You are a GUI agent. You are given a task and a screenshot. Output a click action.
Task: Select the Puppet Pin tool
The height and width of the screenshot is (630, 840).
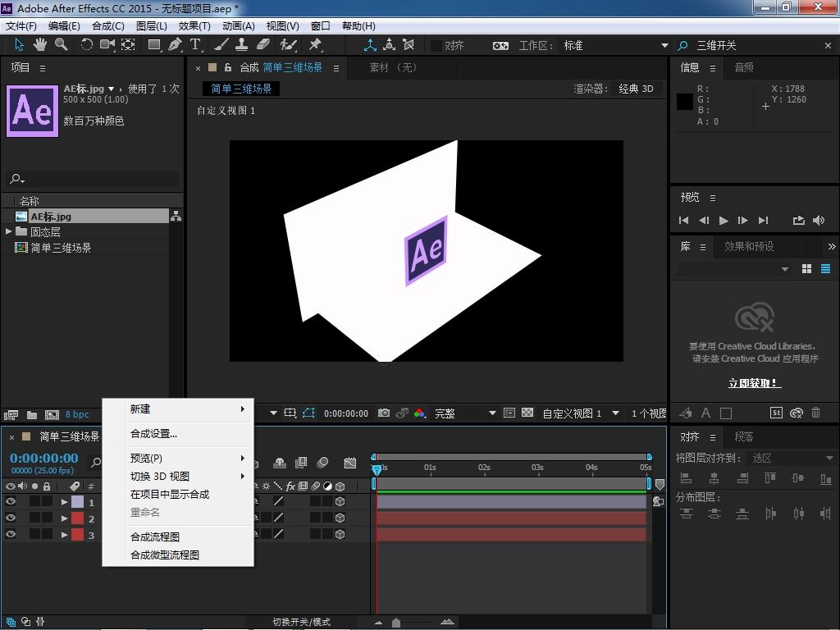pos(315,45)
